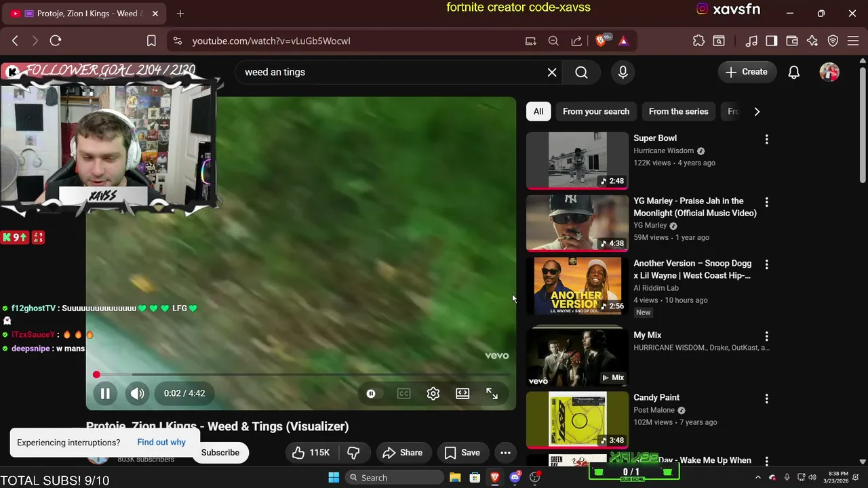Click the red playhead scrubber
Viewport: 868px width, 488px height.
[96, 374]
